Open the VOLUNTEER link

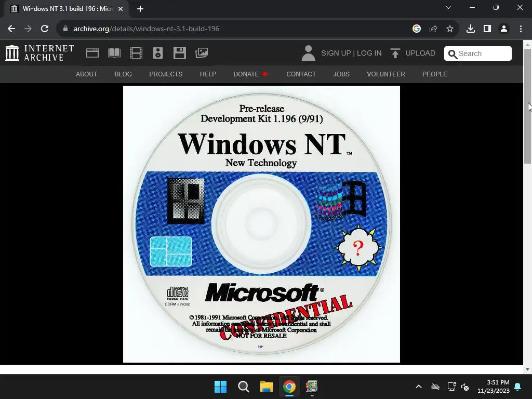pos(386,74)
